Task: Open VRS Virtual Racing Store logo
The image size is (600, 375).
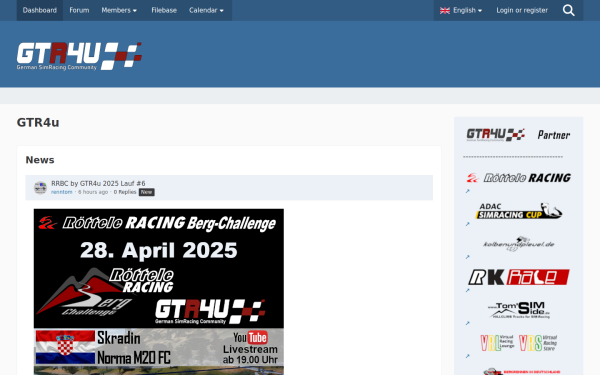Action: point(538,343)
